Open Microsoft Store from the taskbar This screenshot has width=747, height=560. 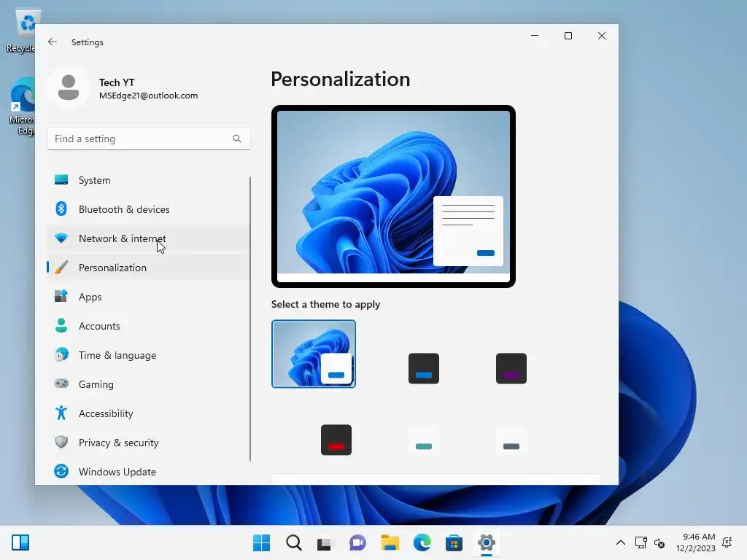454,542
